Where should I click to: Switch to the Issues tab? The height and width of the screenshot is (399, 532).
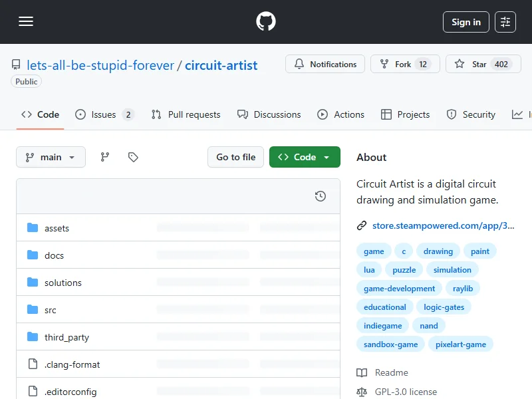coord(104,114)
